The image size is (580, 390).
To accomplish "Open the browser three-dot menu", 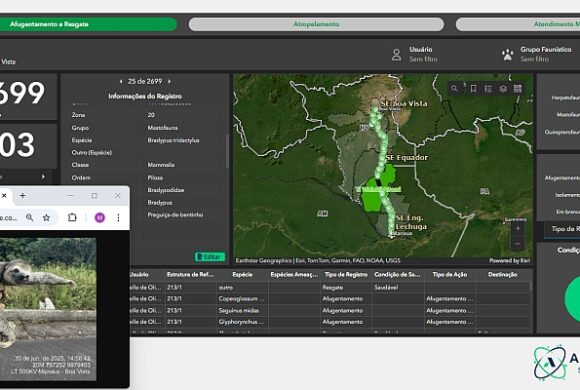I will (118, 218).
